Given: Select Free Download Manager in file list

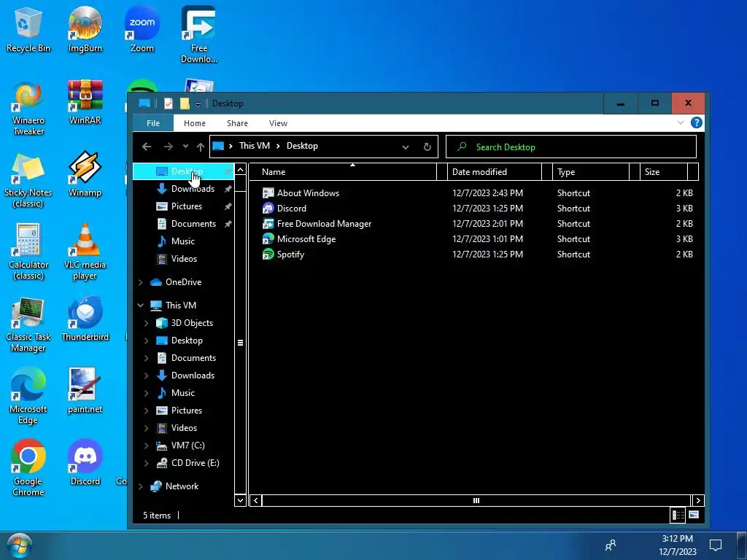Looking at the screenshot, I should point(324,223).
